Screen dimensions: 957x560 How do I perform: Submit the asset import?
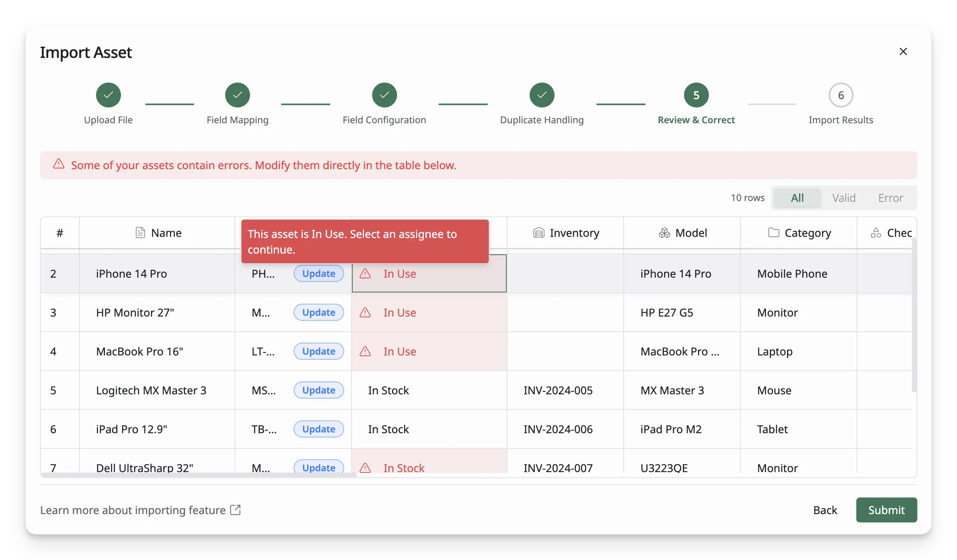[886, 510]
